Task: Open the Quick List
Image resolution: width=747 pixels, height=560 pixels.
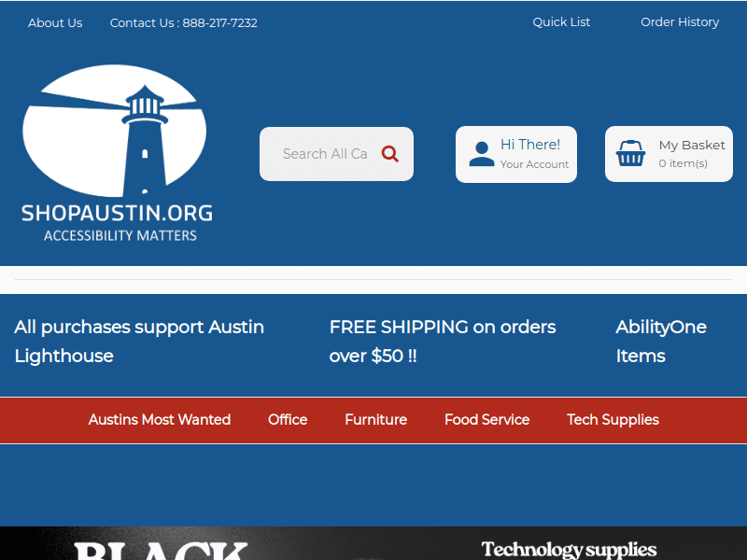Action: 561,21
